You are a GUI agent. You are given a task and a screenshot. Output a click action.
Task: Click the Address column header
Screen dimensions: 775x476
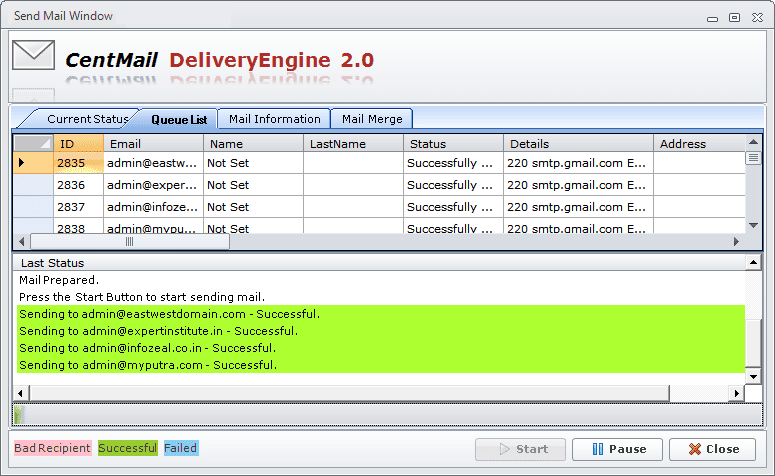click(x=699, y=144)
